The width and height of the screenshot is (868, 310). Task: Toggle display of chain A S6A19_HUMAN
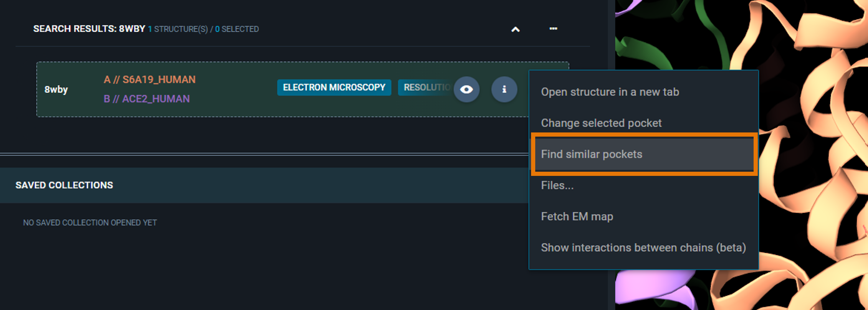(x=149, y=79)
